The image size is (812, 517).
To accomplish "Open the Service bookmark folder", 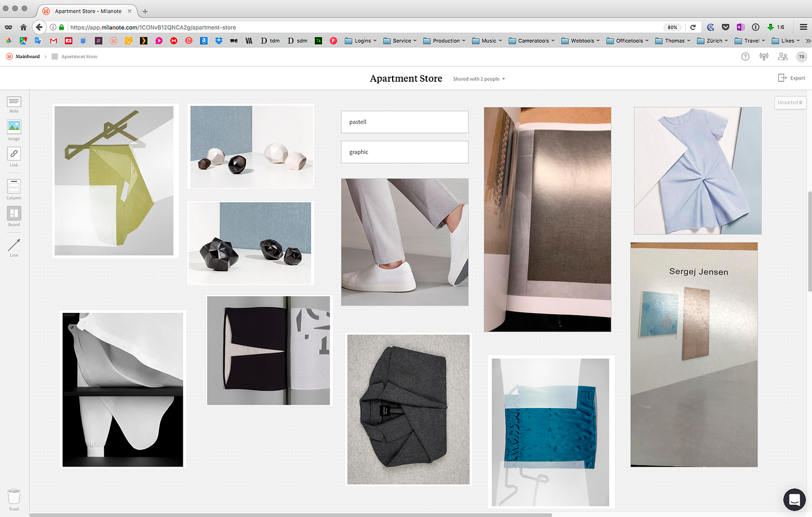I will pos(400,41).
